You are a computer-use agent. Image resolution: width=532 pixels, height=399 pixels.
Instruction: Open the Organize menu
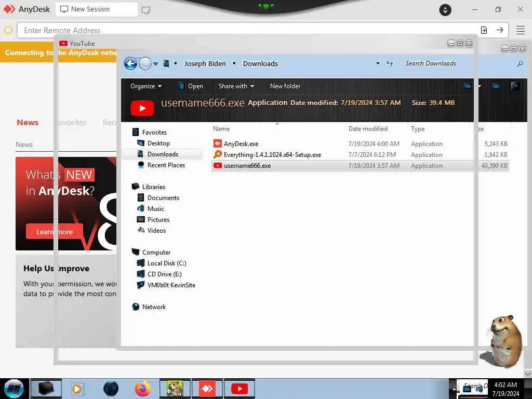coord(146,86)
